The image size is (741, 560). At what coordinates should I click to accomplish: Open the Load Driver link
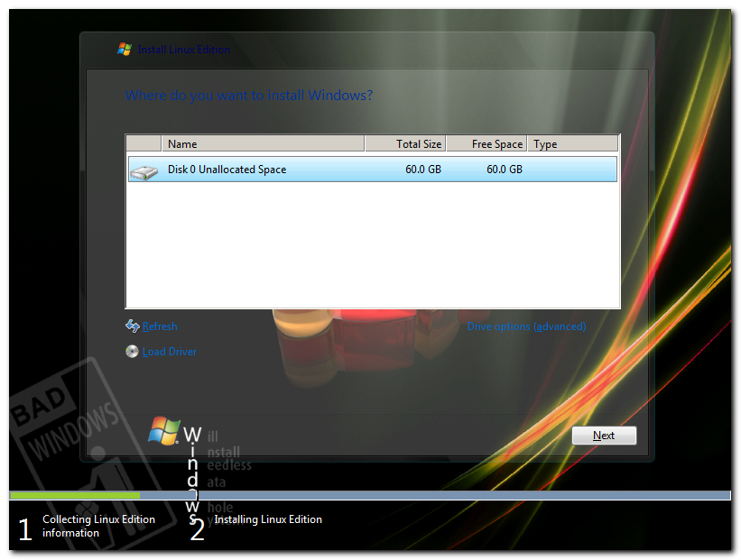point(169,352)
